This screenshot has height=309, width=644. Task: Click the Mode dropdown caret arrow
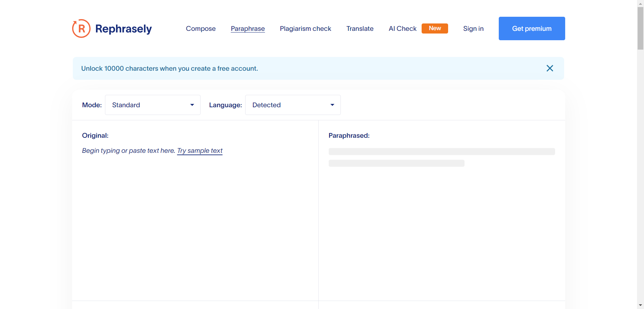pos(192,105)
